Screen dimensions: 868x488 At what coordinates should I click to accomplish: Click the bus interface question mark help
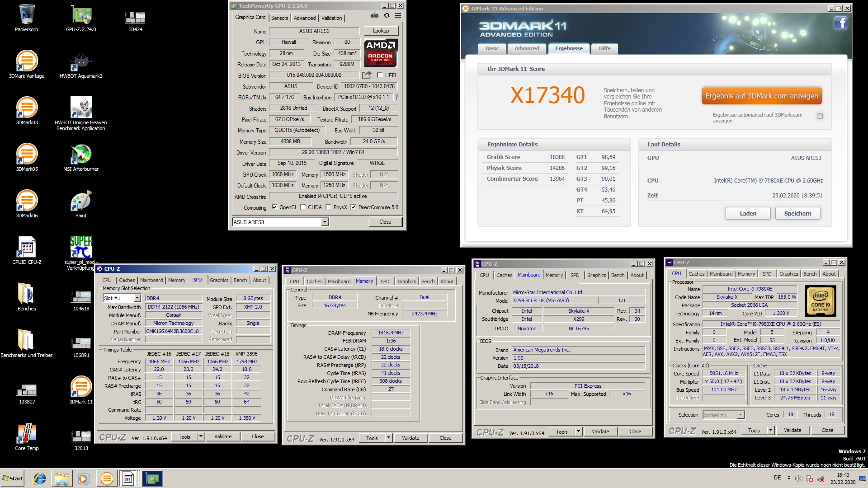(x=396, y=97)
